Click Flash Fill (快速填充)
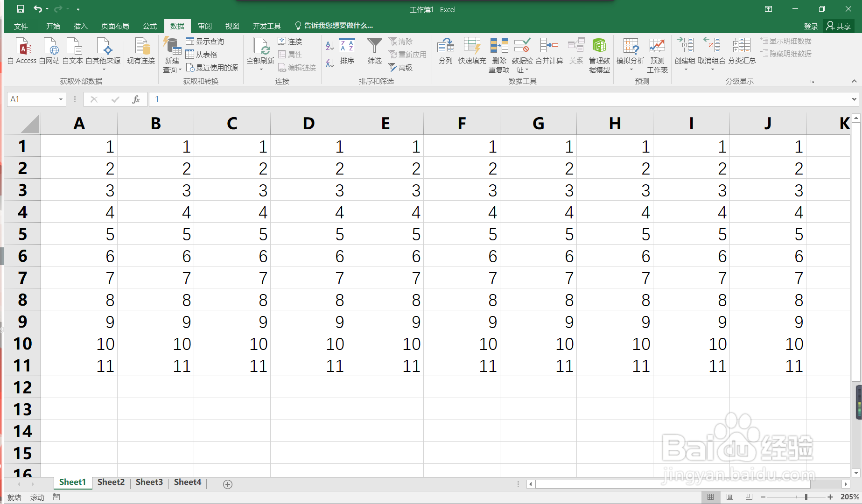 coord(472,50)
